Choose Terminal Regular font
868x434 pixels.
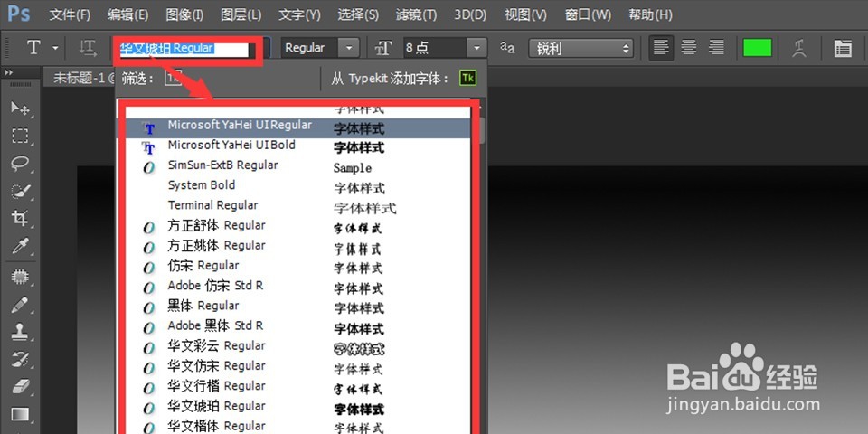point(297,207)
